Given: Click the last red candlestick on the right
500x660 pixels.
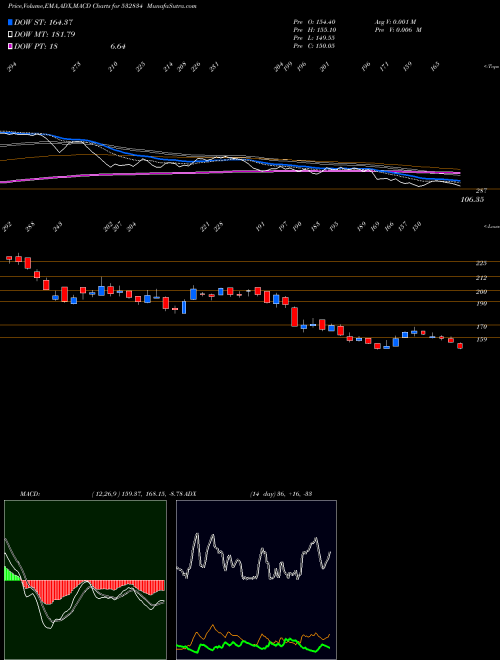Looking at the screenshot, I should click(x=460, y=346).
